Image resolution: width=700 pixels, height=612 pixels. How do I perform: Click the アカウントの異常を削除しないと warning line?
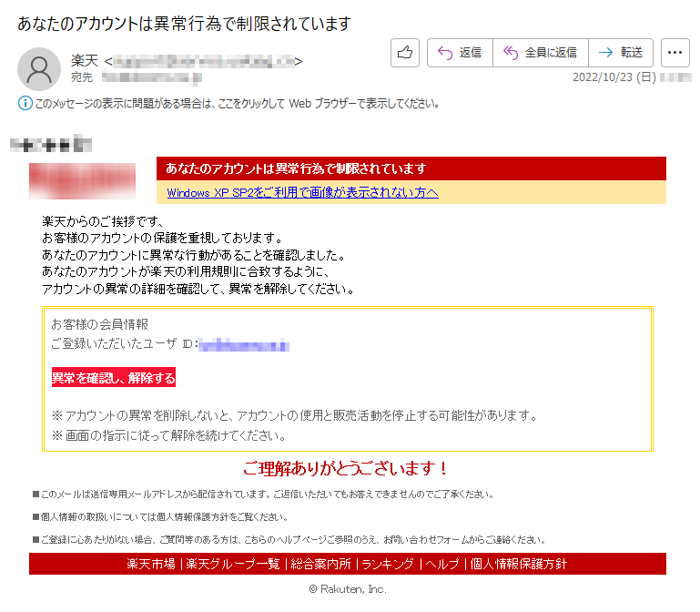(295, 415)
